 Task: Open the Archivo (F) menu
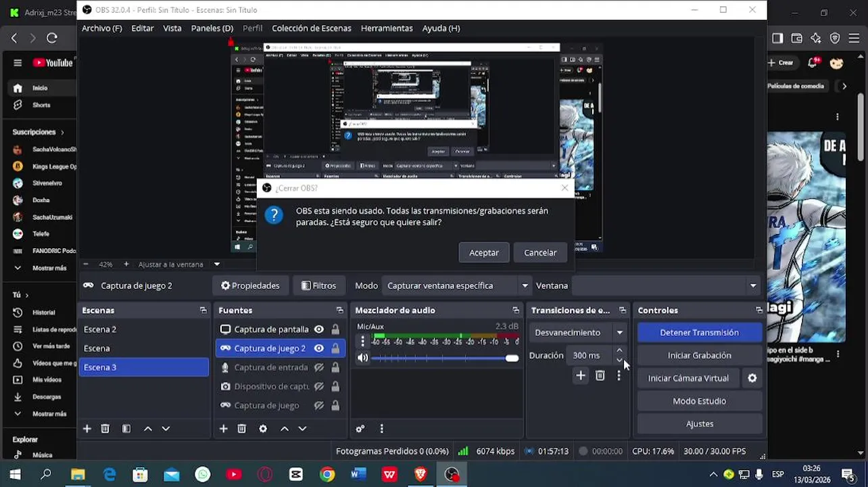101,28
